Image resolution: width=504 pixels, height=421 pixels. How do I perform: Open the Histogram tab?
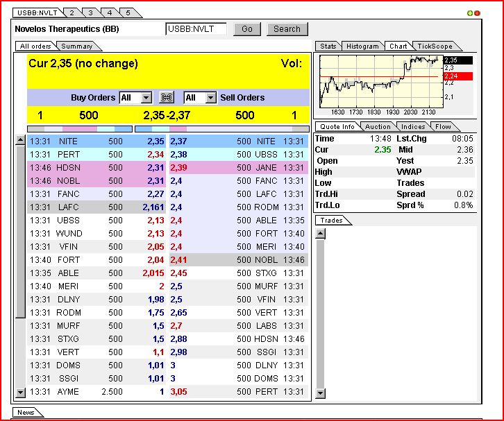pos(362,46)
